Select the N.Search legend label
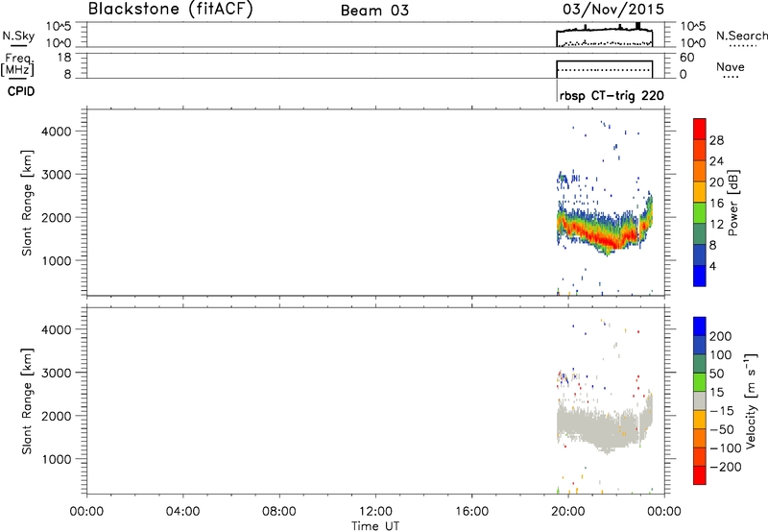Screen dimensions: 768x532 point(741,36)
